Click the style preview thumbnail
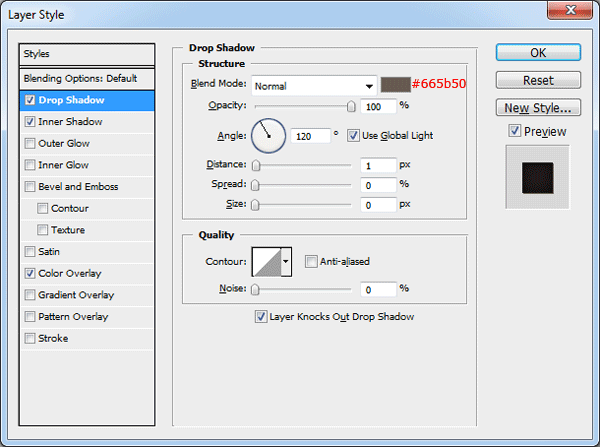600x447 pixels. [537, 178]
